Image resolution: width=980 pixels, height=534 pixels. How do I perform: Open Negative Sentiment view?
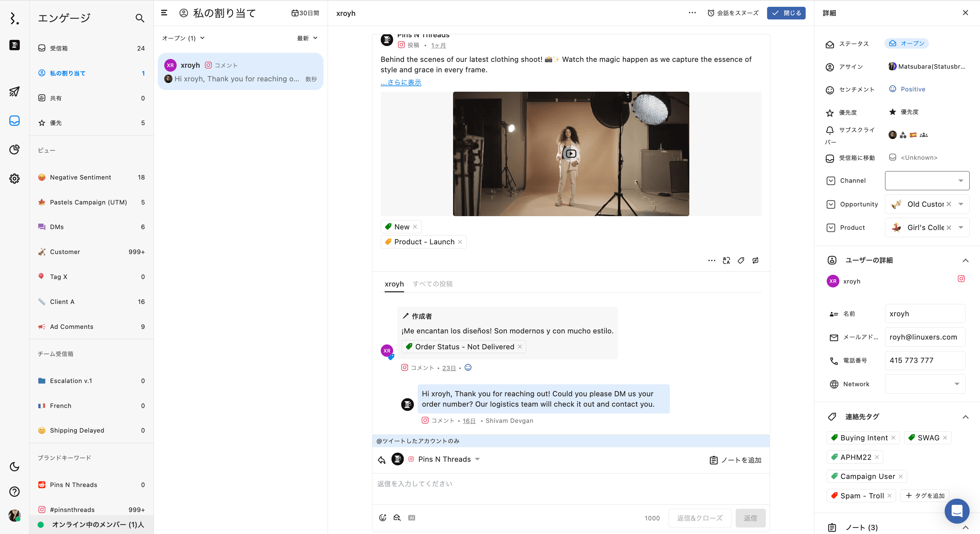pyautogui.click(x=80, y=177)
